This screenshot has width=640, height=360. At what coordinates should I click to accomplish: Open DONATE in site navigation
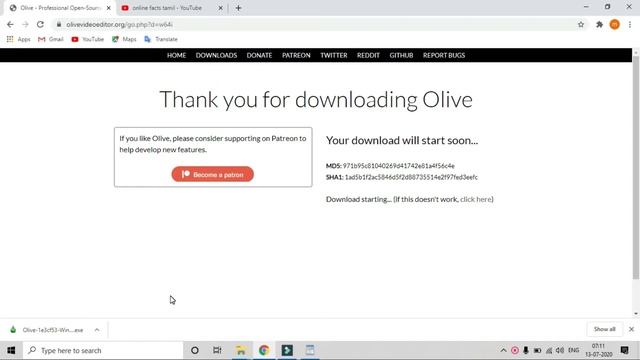point(259,55)
